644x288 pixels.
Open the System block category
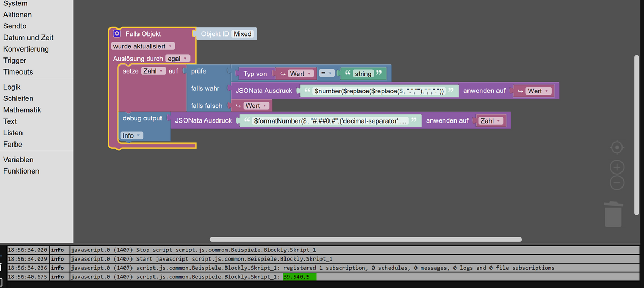16,3
